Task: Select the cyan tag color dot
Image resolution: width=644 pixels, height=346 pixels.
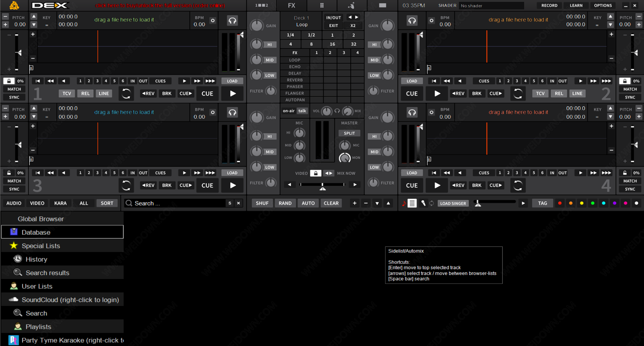Action: click(604, 203)
